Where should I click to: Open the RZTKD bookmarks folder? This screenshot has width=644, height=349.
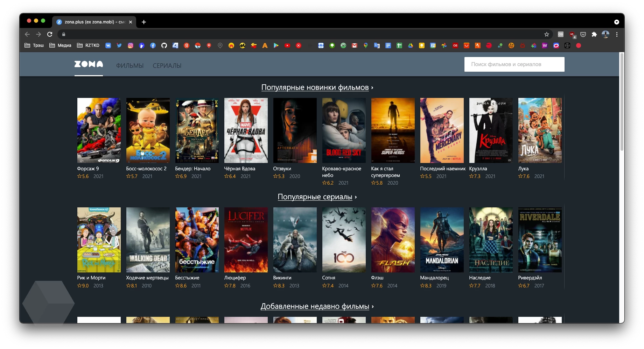88,45
